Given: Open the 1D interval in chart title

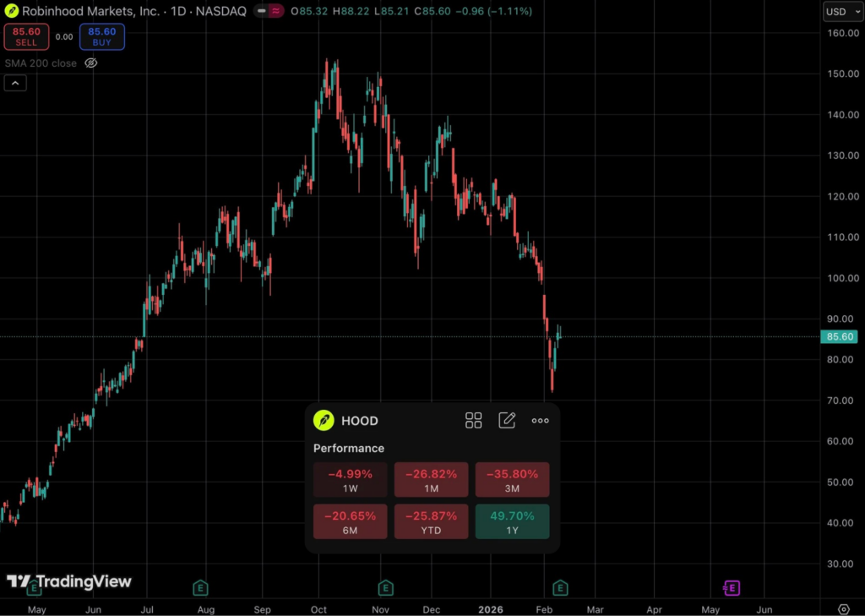Looking at the screenshot, I should pyautogui.click(x=173, y=12).
